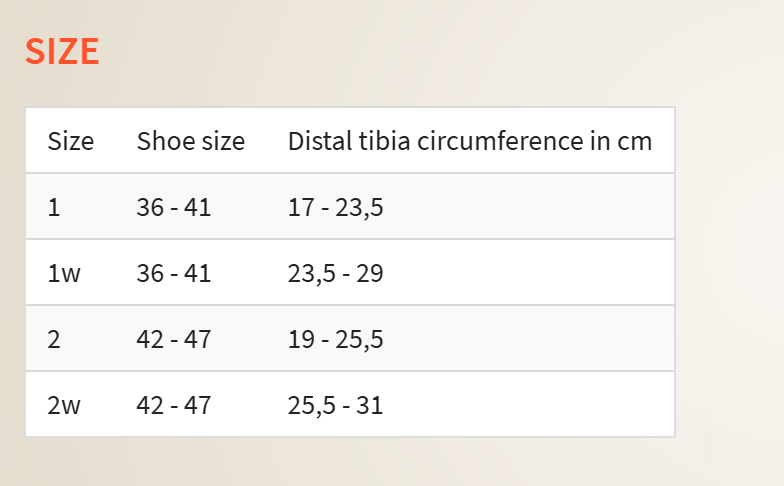Click the size 2 cell
Screen dimensions: 784x486
point(54,339)
